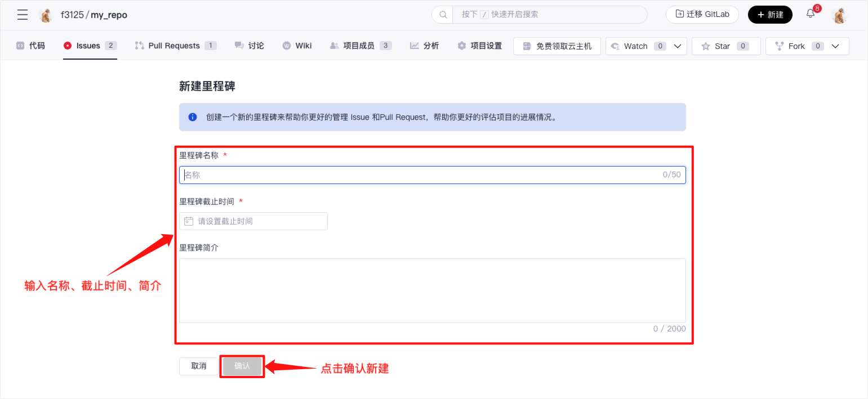Expand the Watch dropdown arrow

[x=678, y=46]
